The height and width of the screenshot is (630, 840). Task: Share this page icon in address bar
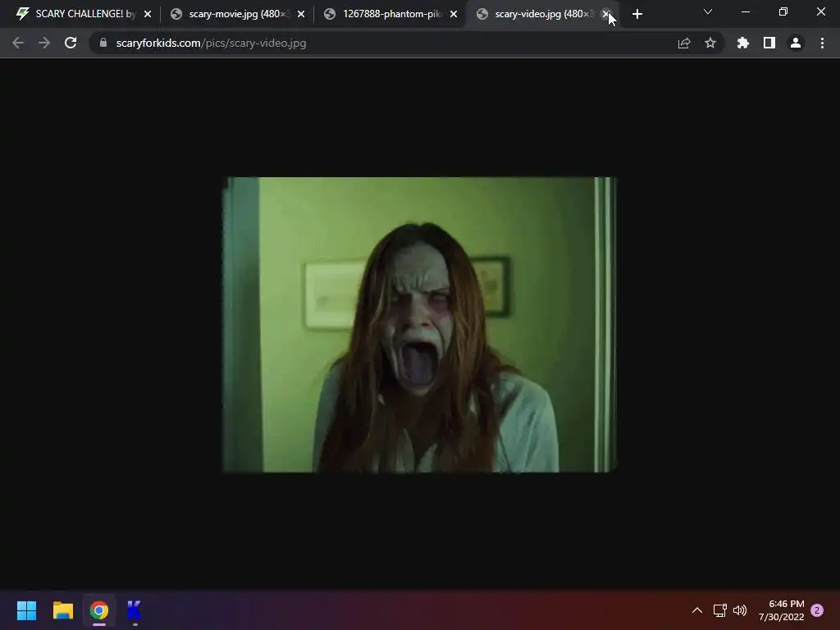point(684,43)
